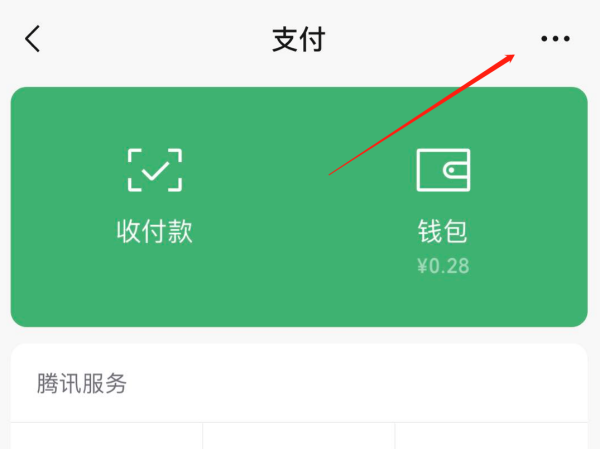Tap the 收付款 scan checkmark icon
This screenshot has width=600, height=449.
point(155,170)
